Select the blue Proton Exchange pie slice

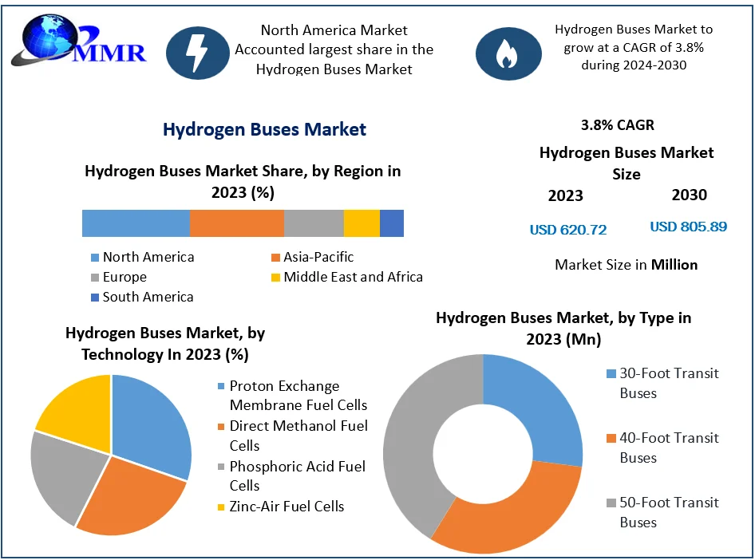152,423
